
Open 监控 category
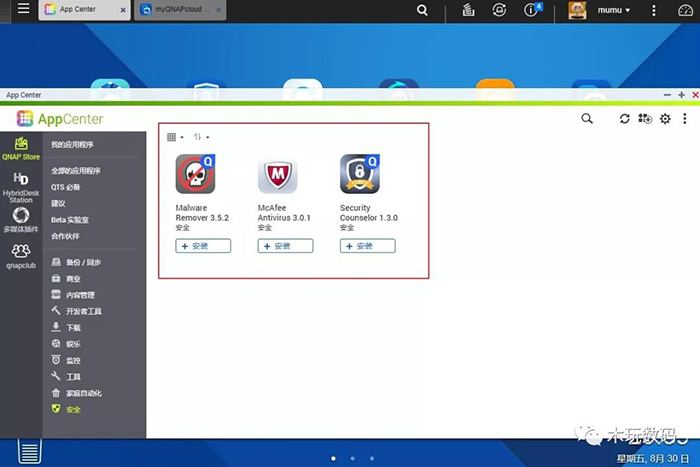pyautogui.click(x=66, y=360)
